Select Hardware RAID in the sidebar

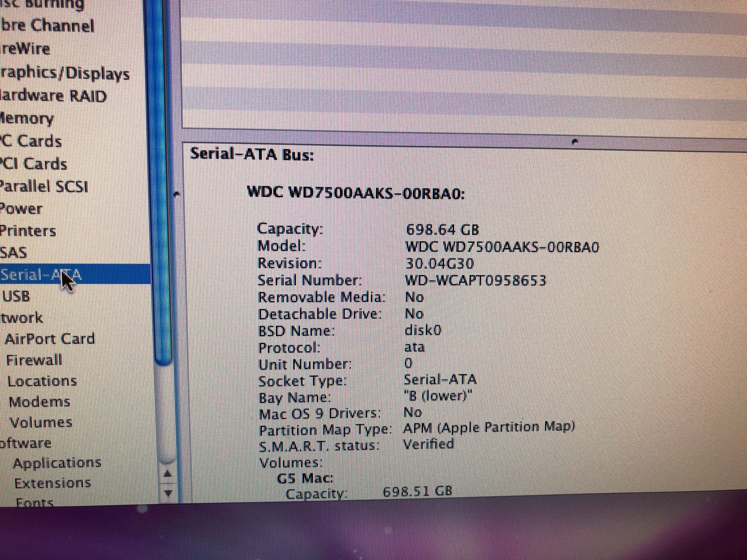[53, 96]
